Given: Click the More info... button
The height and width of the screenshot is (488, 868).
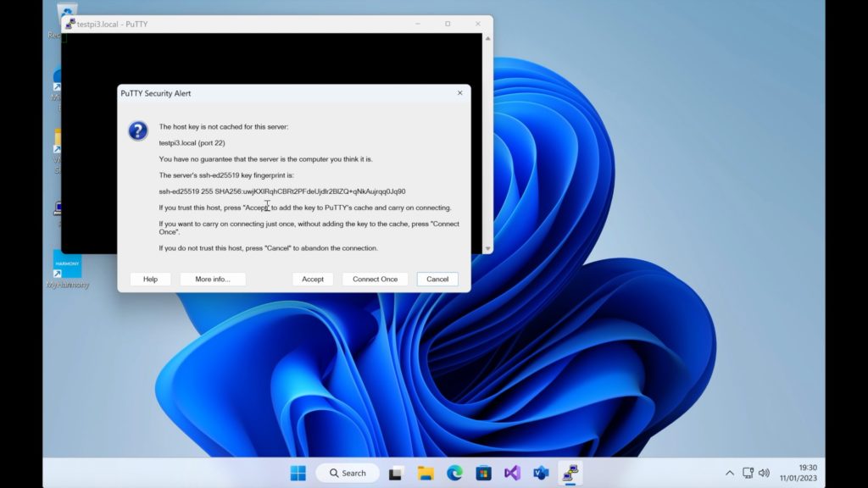Looking at the screenshot, I should [x=213, y=280].
